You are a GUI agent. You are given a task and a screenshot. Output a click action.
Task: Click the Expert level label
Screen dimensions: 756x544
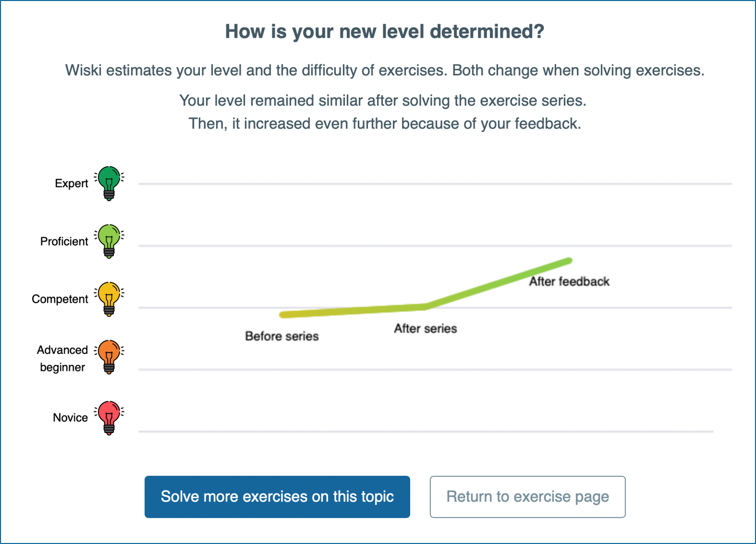pyautogui.click(x=71, y=184)
